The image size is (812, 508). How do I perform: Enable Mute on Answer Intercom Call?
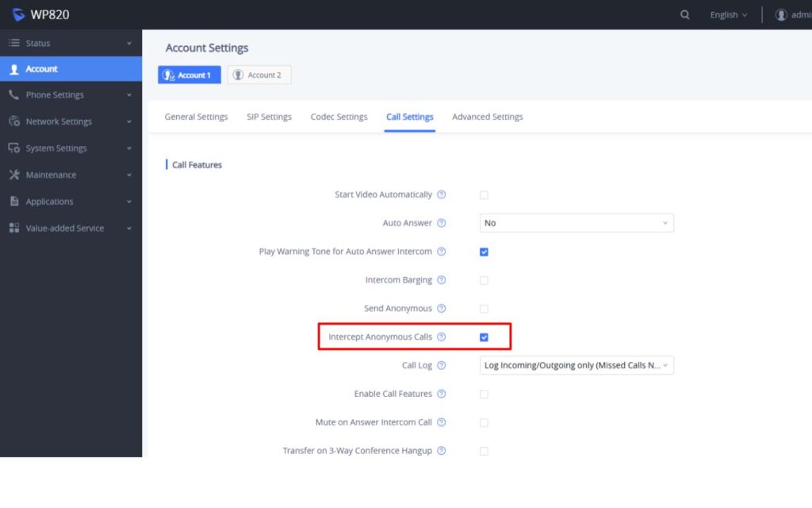(484, 423)
